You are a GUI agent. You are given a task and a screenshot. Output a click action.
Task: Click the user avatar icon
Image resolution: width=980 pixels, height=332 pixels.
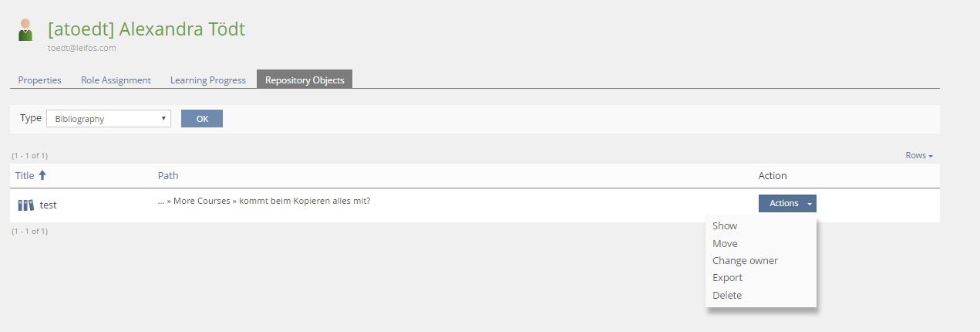tap(25, 31)
